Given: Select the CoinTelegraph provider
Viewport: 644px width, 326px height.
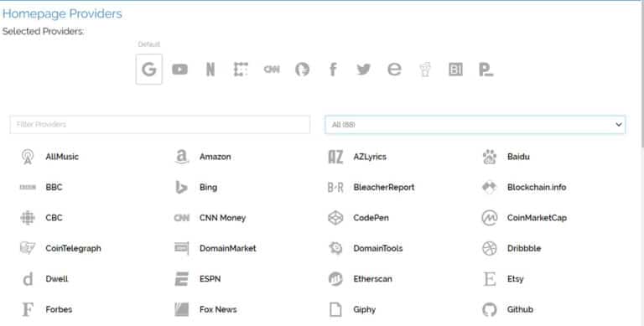Looking at the screenshot, I should click(x=60, y=248).
